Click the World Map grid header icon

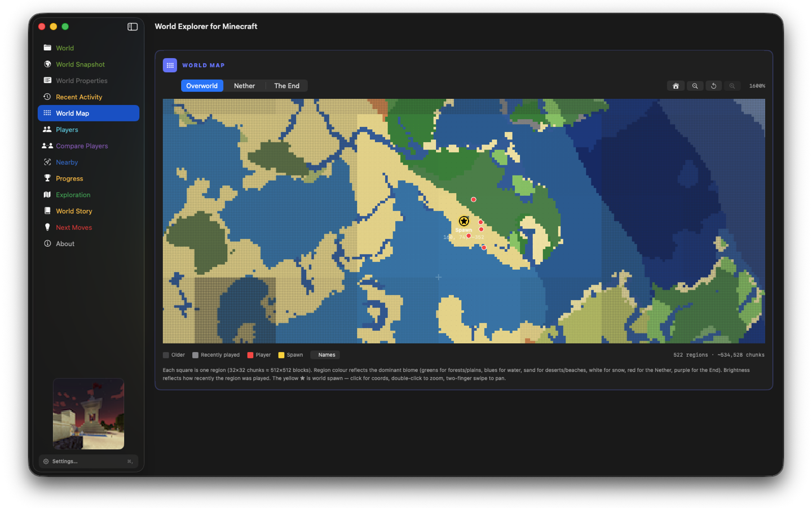tap(170, 65)
